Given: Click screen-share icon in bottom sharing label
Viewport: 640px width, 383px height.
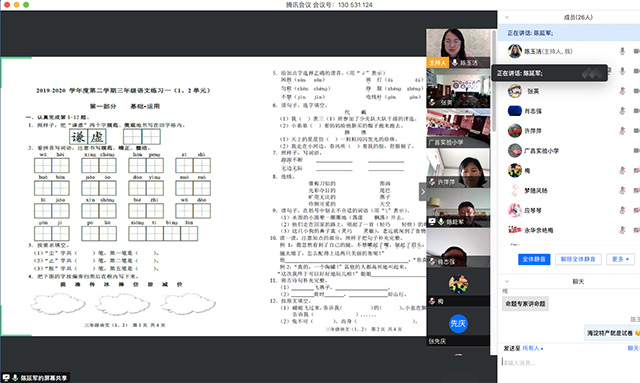Looking at the screenshot, I should 6,378.
